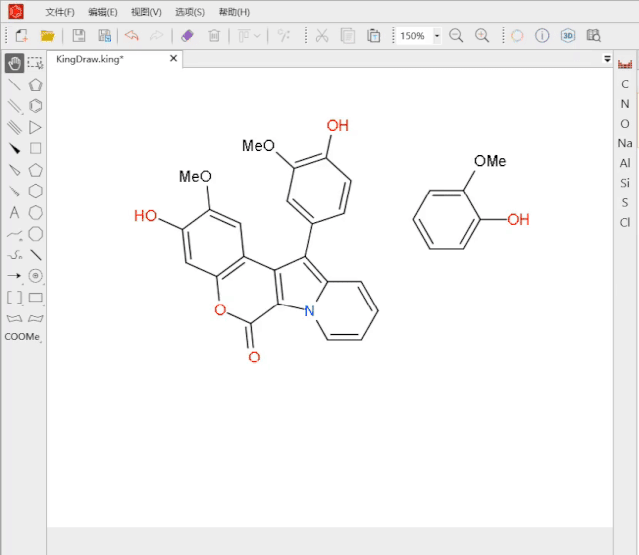This screenshot has width=639, height=555.
Task: Choose the rectangle shape tool
Action: click(35, 297)
